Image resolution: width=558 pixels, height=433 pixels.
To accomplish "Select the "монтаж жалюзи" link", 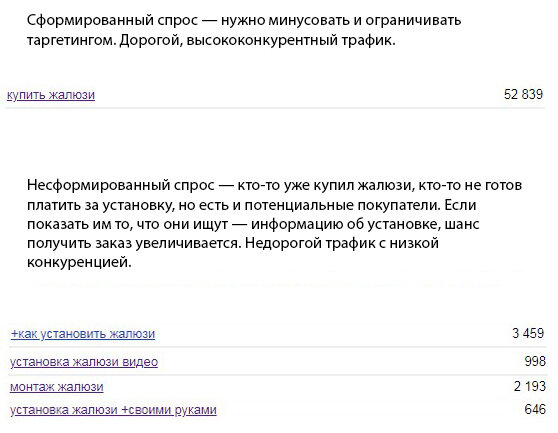I will [x=57, y=387].
